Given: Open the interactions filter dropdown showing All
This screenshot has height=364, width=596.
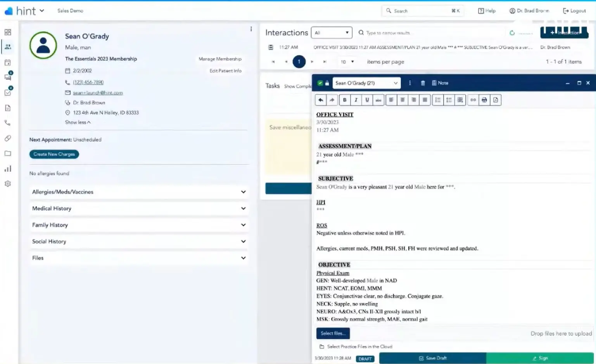Looking at the screenshot, I should 331,33.
